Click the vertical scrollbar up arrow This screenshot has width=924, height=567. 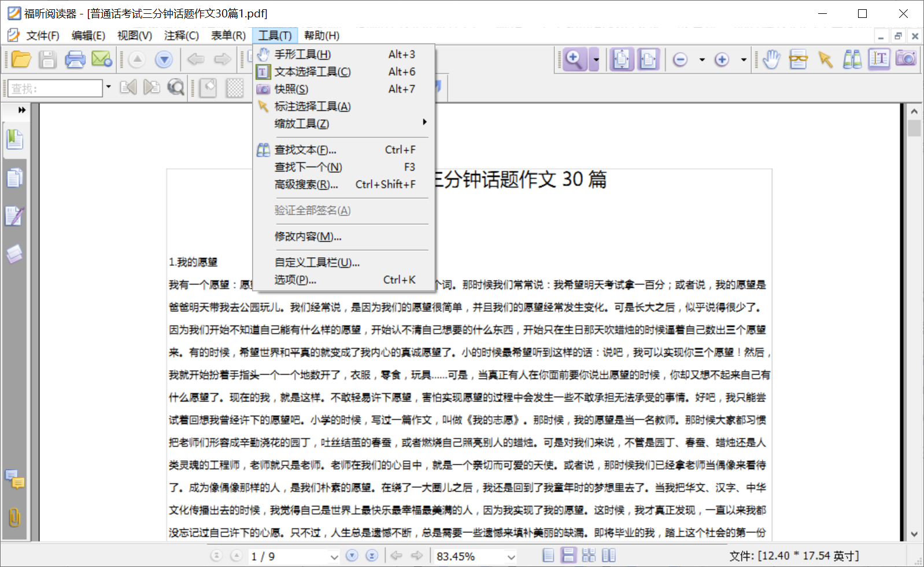coord(914,111)
